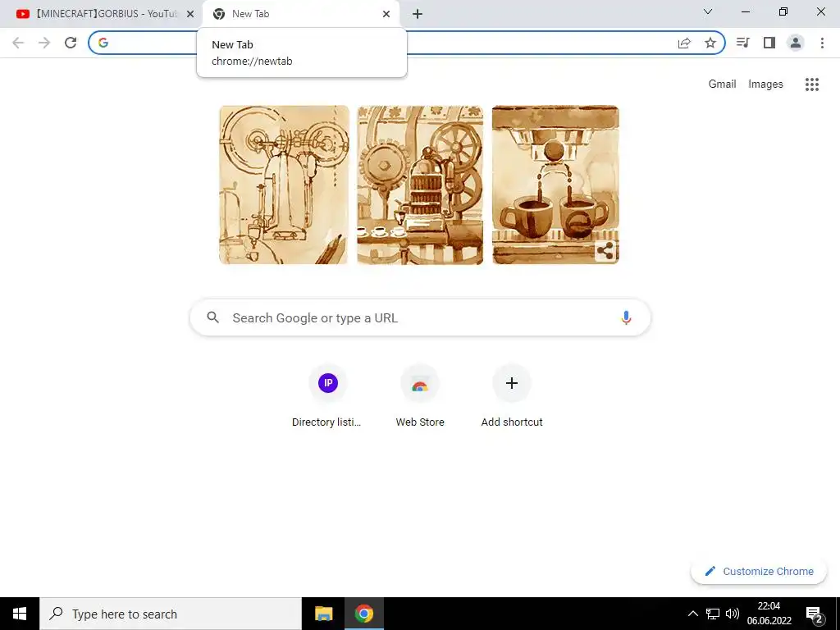The height and width of the screenshot is (630, 840).
Task: Show hidden tray icons chevron
Action: click(x=692, y=614)
